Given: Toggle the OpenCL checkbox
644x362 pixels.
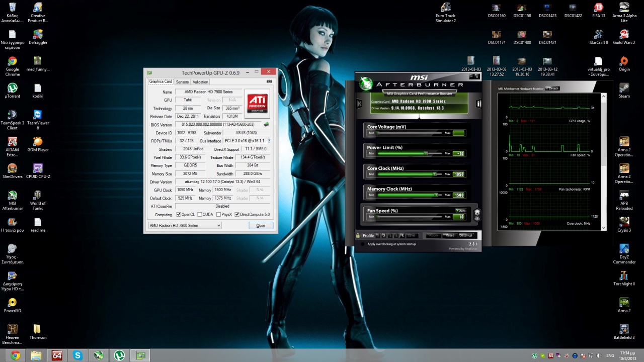Looking at the screenshot, I should [179, 215].
